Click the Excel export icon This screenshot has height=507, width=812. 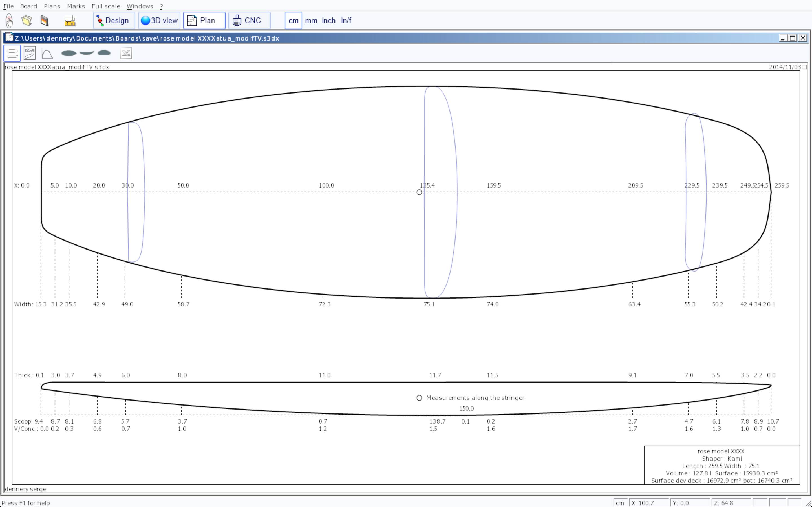click(126, 53)
